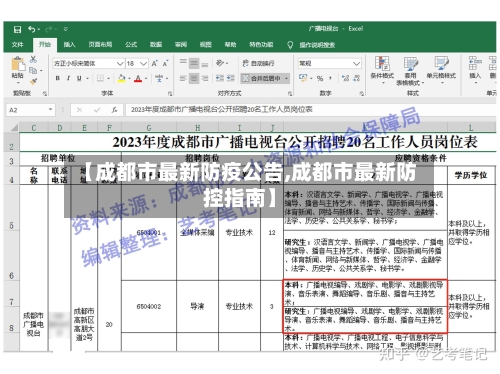The image size is (500, 374).
Task: Switch to View (视图) tab
Action: pyautogui.click(x=205, y=45)
